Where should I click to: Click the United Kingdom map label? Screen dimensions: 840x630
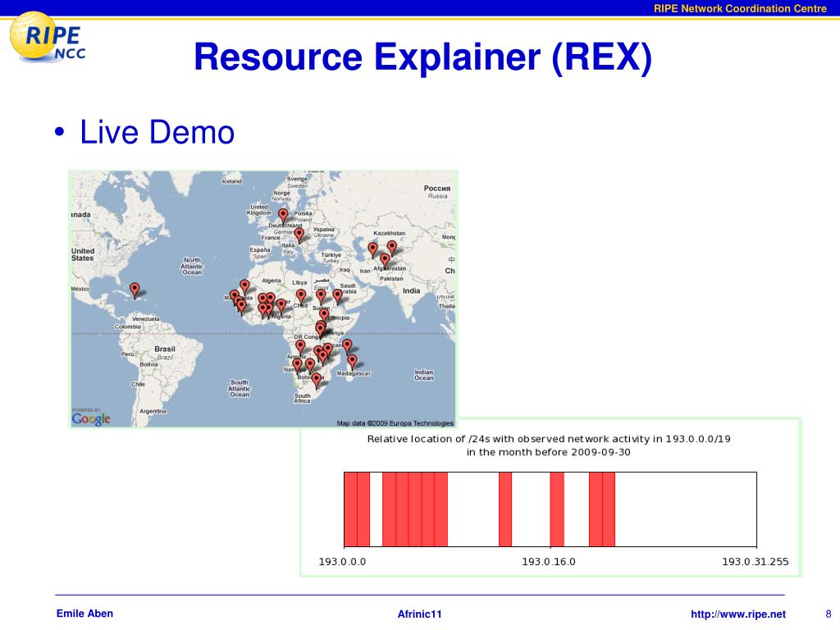[259, 209]
